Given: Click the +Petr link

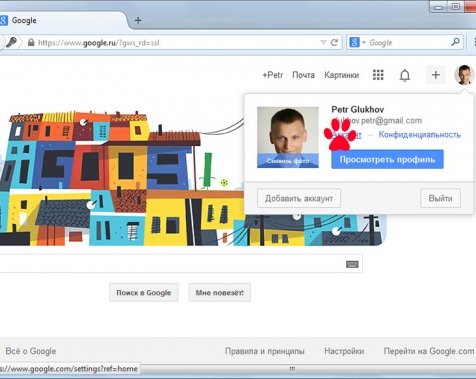Looking at the screenshot, I should tap(273, 75).
